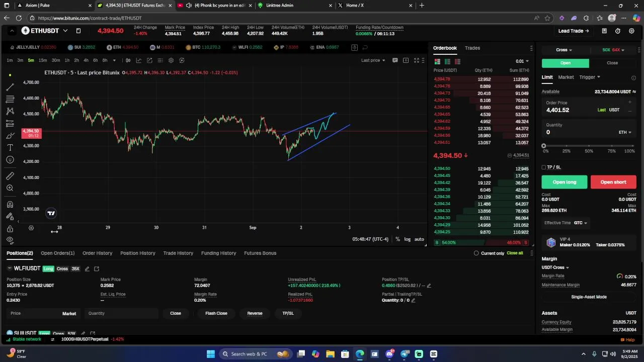Screen dimensions: 644x362
Task: Select the pattern drawing tool
Action: tap(10, 111)
